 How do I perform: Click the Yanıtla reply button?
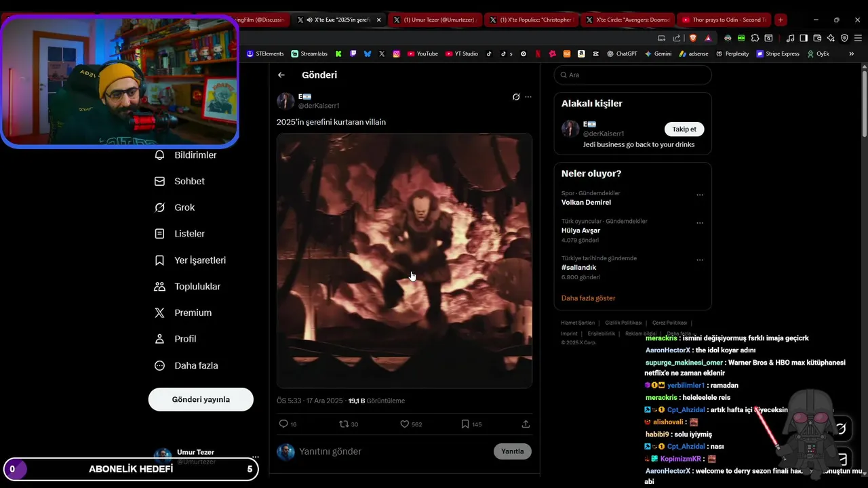coord(513,451)
